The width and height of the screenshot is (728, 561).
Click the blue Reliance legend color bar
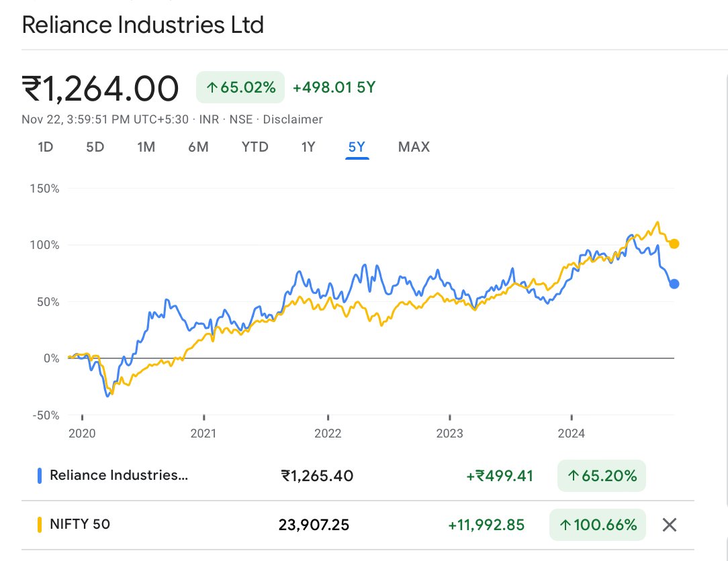pyautogui.click(x=40, y=476)
